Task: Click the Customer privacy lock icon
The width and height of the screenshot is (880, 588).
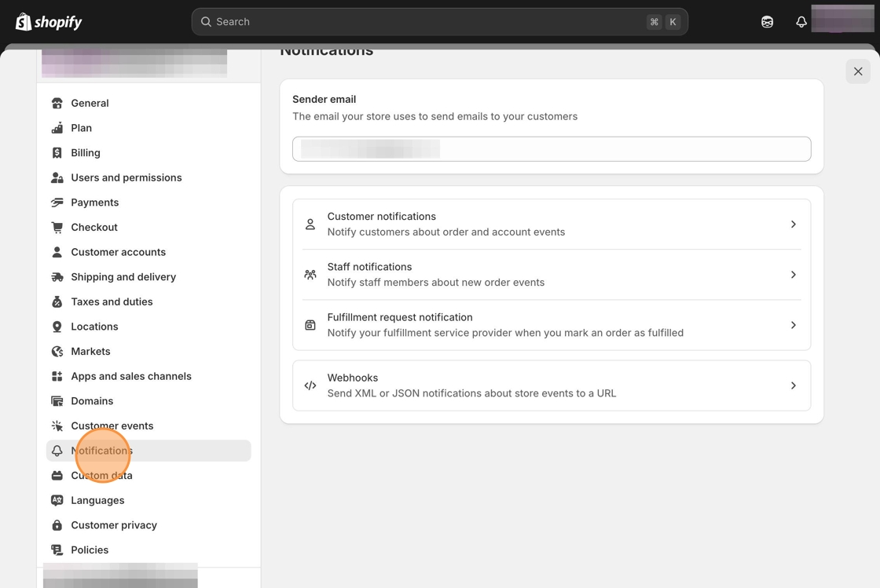Action: pyautogui.click(x=57, y=525)
